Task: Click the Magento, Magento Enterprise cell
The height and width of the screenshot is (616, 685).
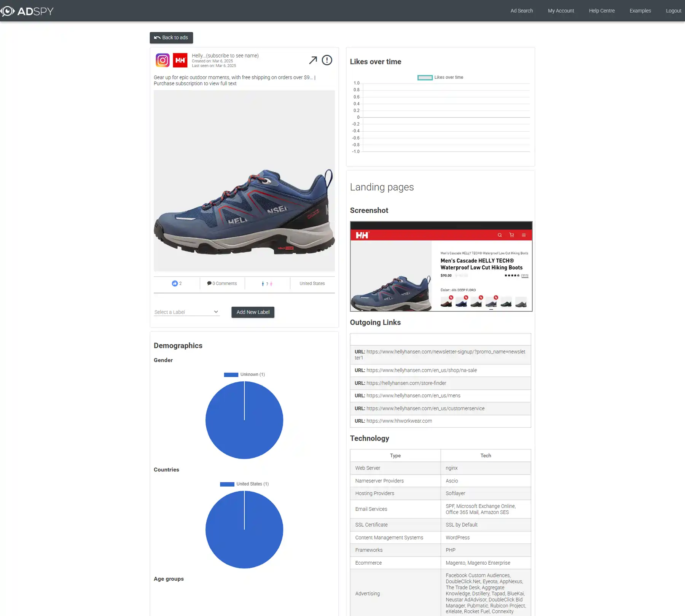Action: tap(486, 563)
